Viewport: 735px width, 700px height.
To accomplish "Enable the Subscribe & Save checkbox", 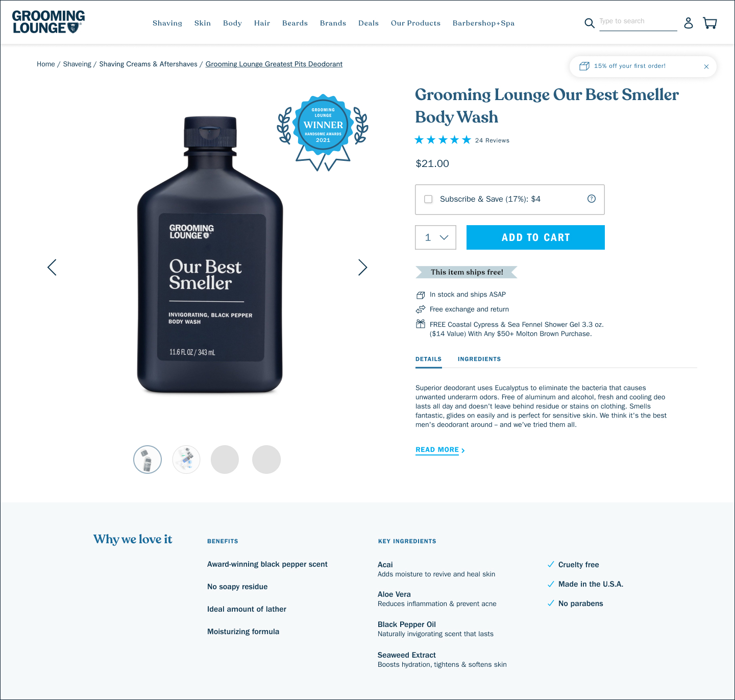I will 428,199.
